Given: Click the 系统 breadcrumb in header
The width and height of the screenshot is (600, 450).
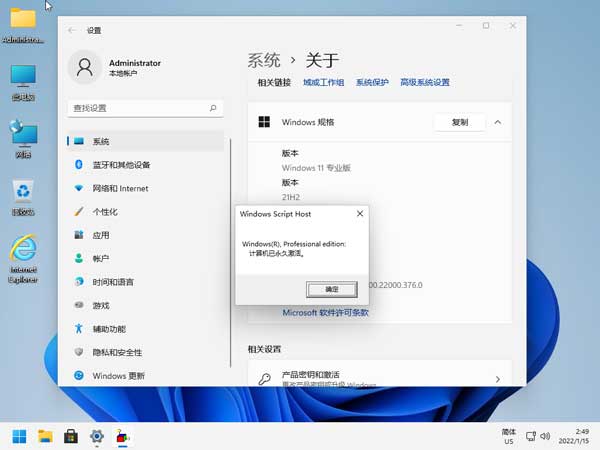Looking at the screenshot, I should pos(264,60).
